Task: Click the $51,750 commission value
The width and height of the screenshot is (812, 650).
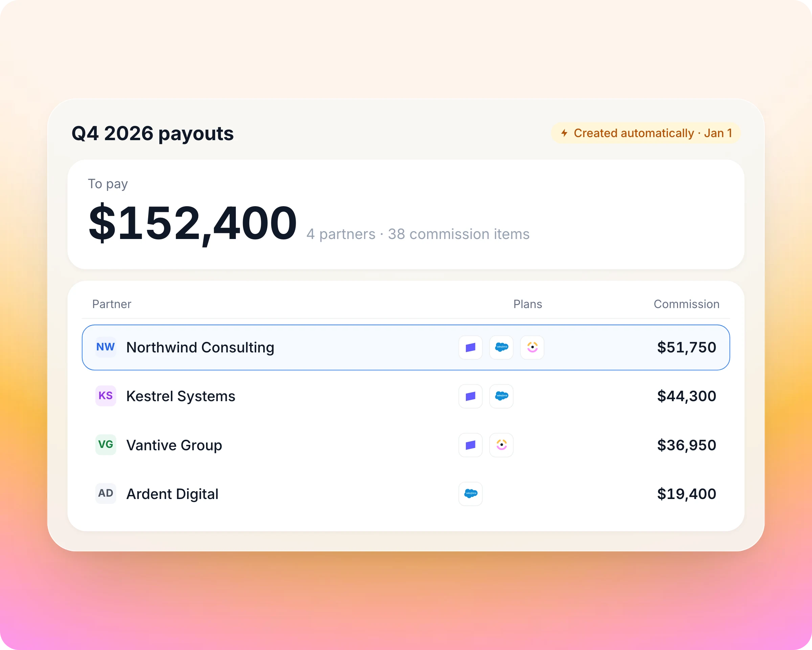Action: [x=686, y=347]
